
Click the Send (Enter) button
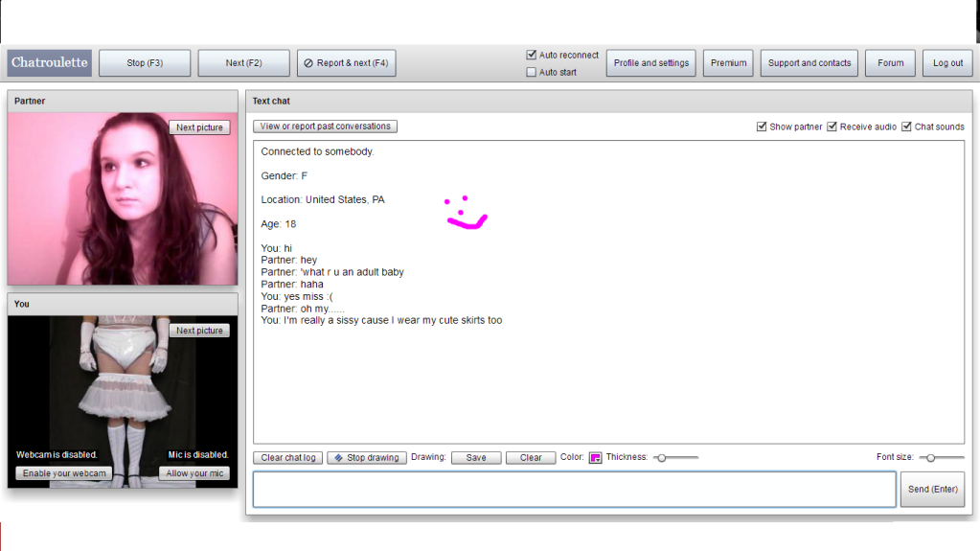[x=932, y=489]
